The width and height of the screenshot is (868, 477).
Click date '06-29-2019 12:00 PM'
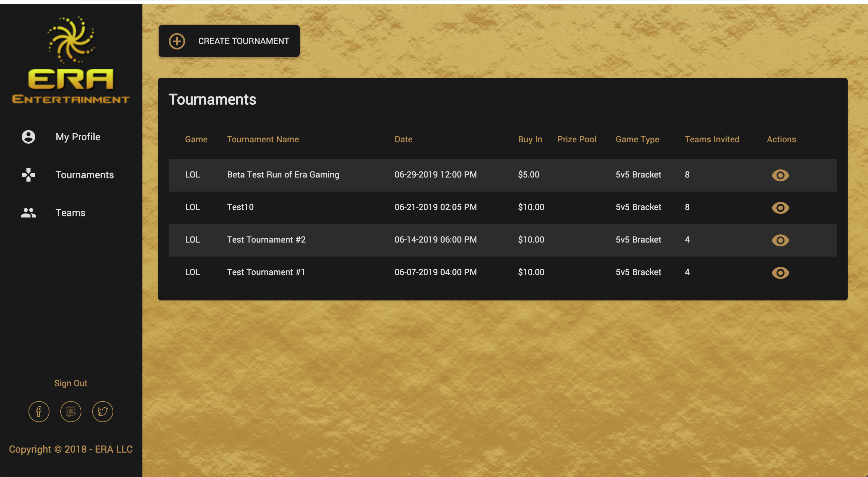point(436,174)
